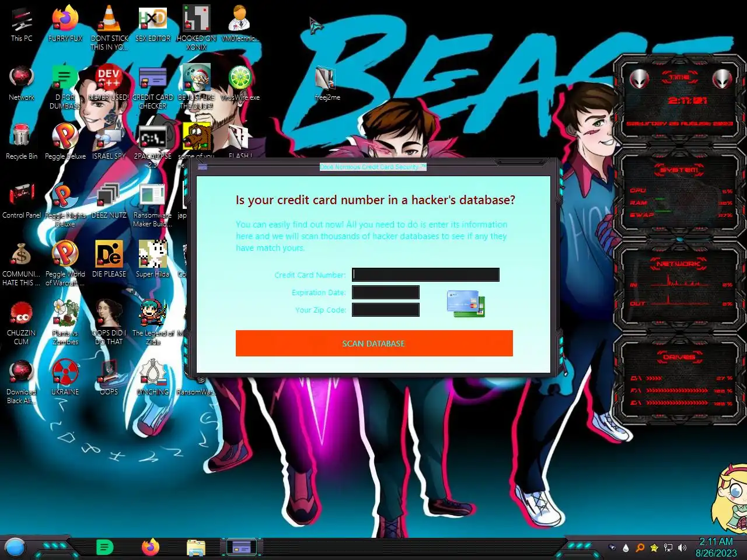
Task: Click the dialog's small title bar icon
Action: 203,167
